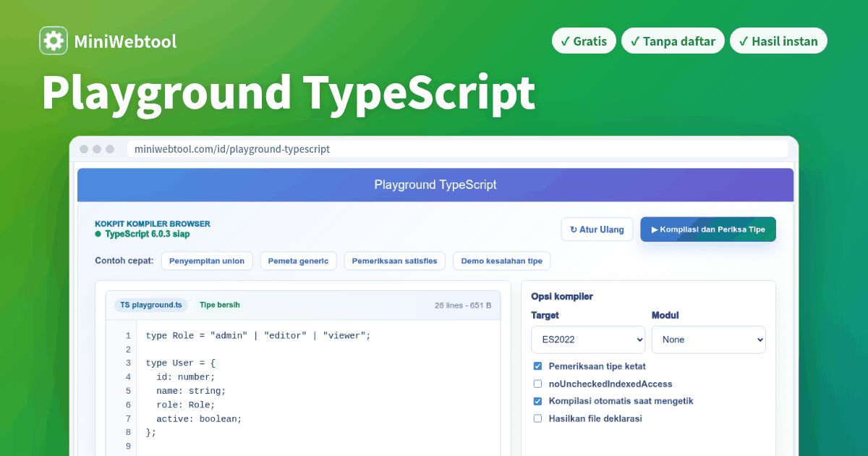Click code line 'name: string;'
Viewport: 868px width, 456px height.
[x=191, y=391]
